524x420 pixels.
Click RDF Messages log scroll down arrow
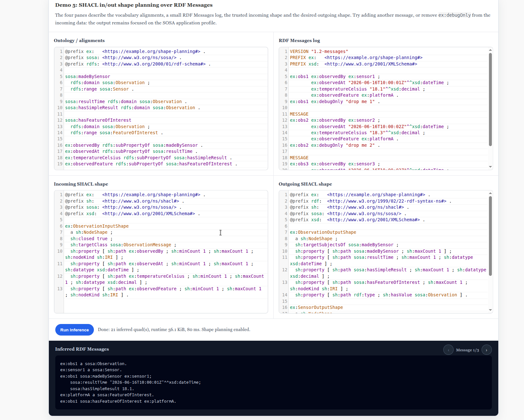(490, 167)
